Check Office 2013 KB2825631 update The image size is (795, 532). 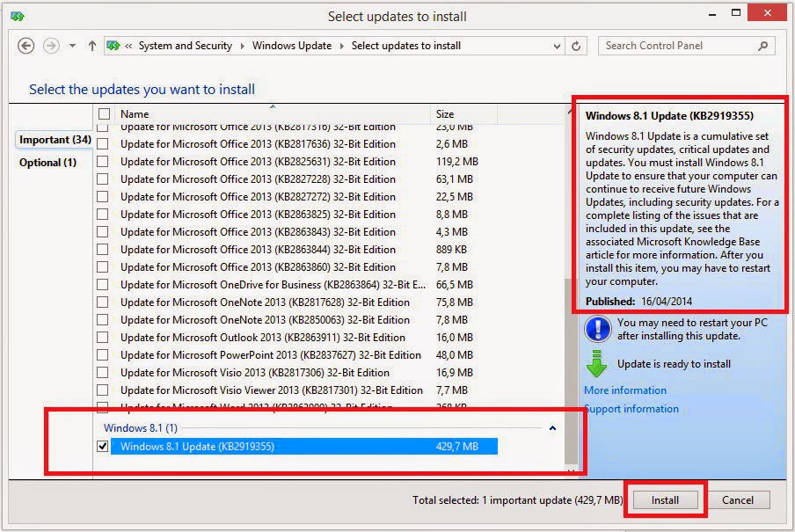click(x=102, y=161)
